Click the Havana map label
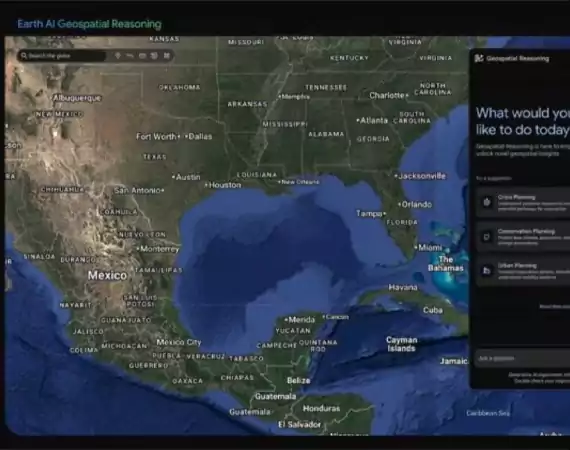The image size is (570, 450). coord(403,288)
